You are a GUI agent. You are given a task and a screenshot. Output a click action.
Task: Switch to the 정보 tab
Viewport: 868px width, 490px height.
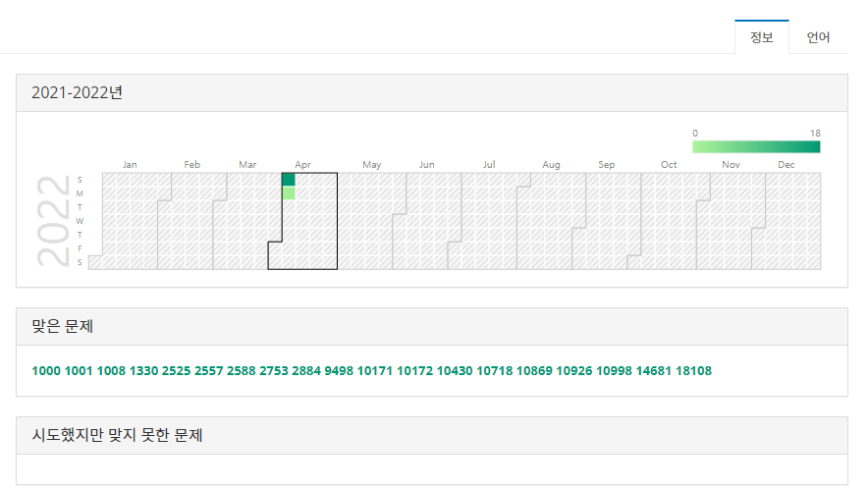tap(761, 37)
